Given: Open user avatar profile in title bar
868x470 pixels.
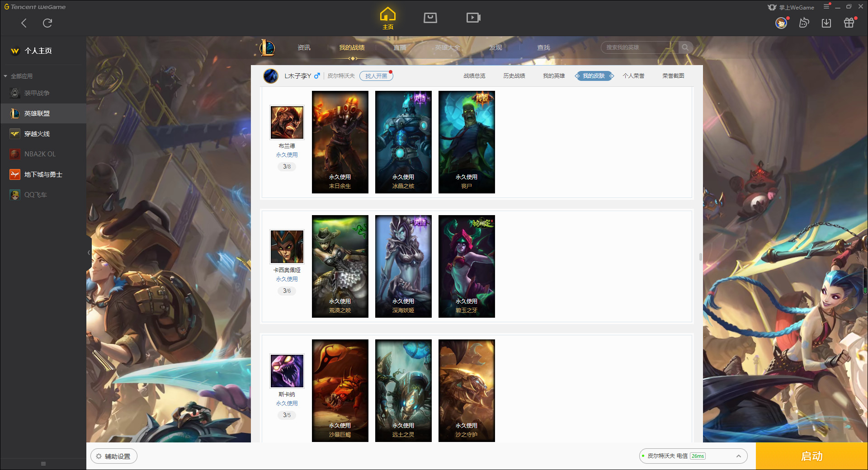Looking at the screenshot, I should pyautogui.click(x=781, y=23).
